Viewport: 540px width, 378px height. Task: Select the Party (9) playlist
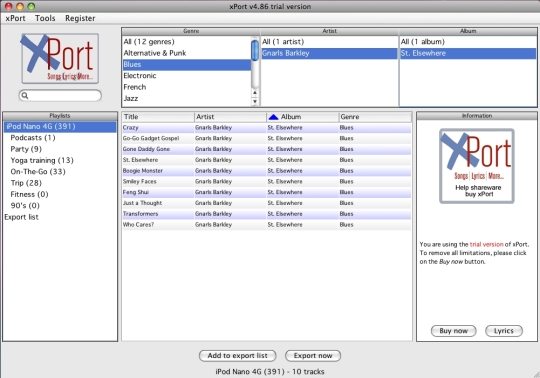26,149
